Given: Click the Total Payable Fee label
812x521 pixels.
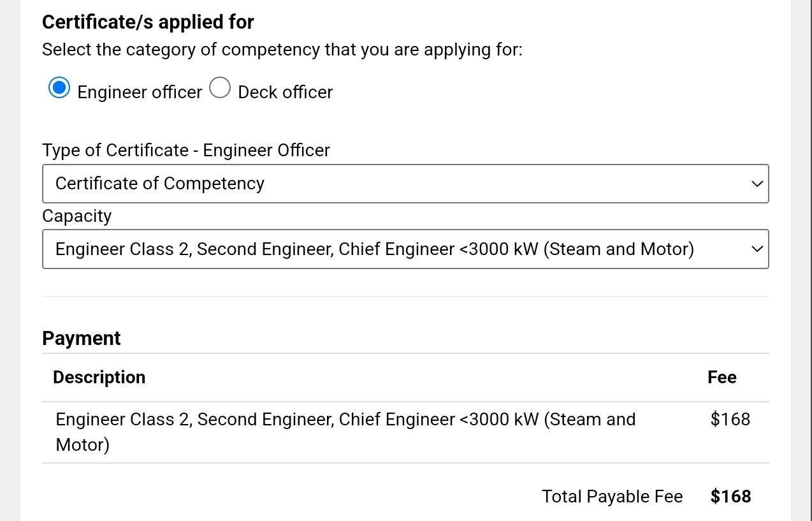Looking at the screenshot, I should pos(612,497).
